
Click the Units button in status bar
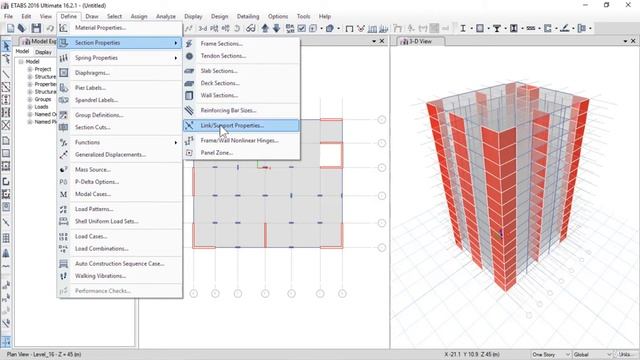coord(624,354)
